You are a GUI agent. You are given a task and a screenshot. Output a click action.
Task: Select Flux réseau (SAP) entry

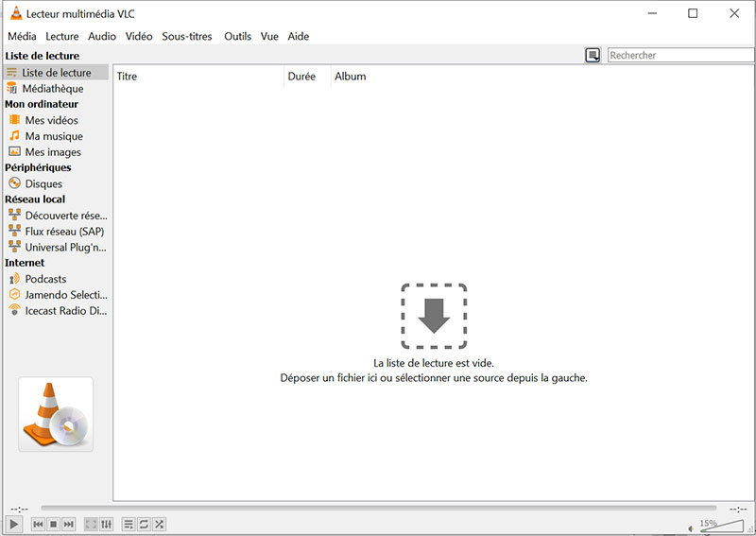point(64,232)
